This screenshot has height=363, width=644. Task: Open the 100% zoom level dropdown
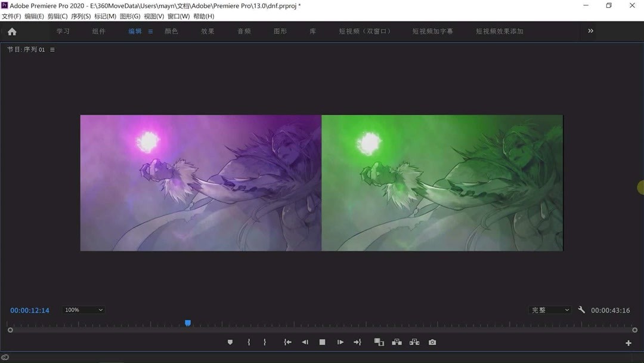click(83, 309)
